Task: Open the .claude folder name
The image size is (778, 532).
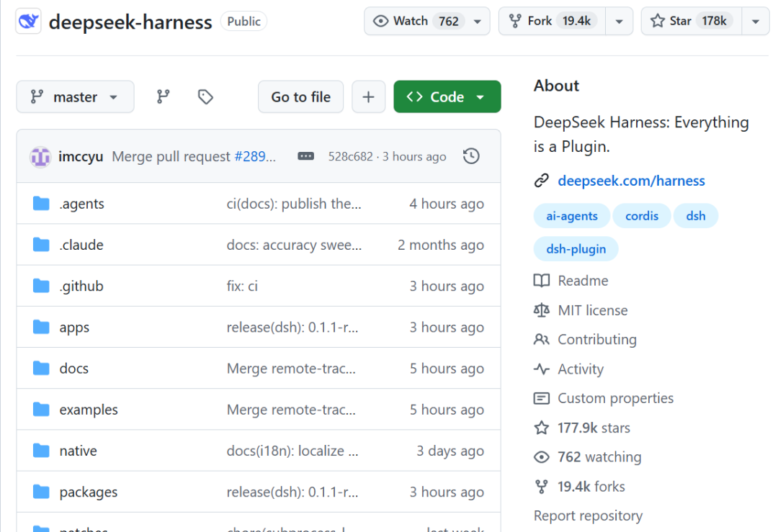Action: (81, 245)
